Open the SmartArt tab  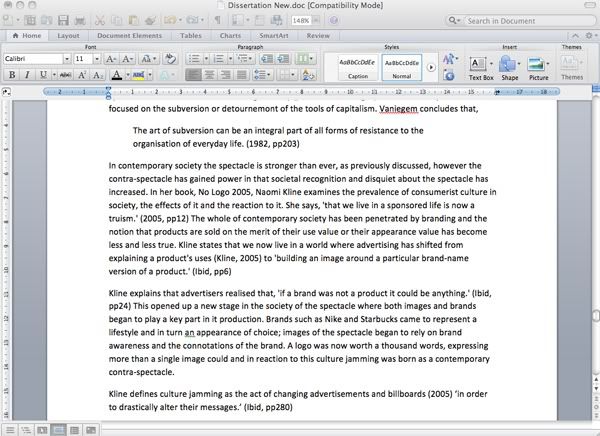(x=274, y=36)
